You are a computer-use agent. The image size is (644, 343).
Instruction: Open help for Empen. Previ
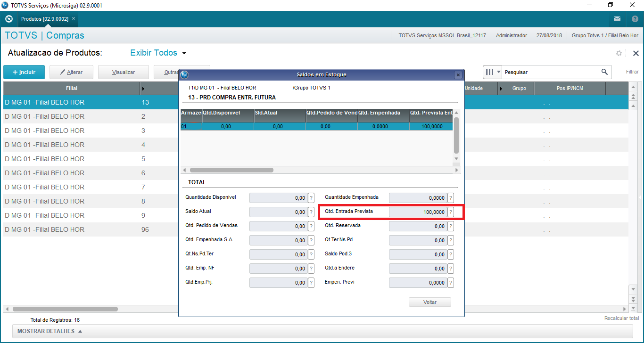pyautogui.click(x=451, y=283)
